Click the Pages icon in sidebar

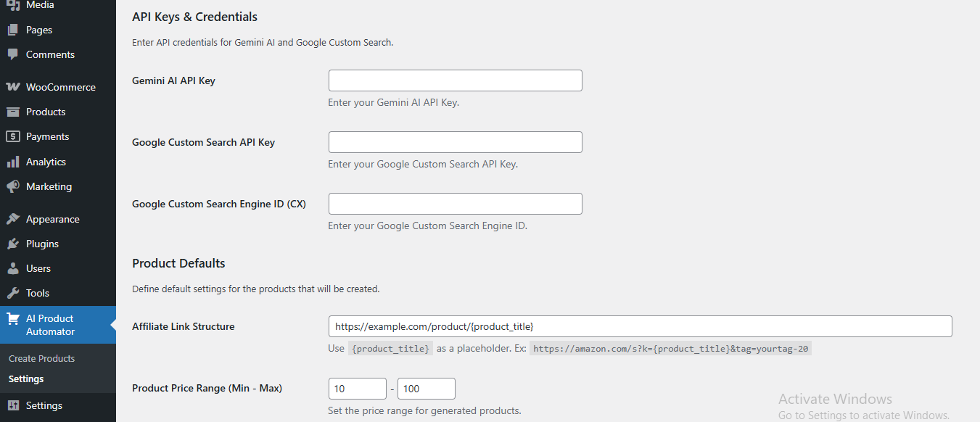pos(12,30)
